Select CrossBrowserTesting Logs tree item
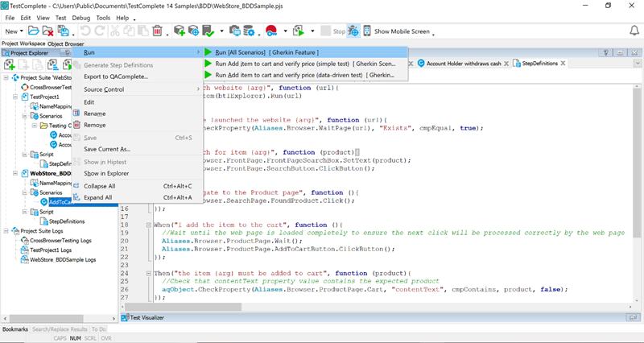Screen dimensions: 644x343 pyautogui.click(x=61, y=240)
